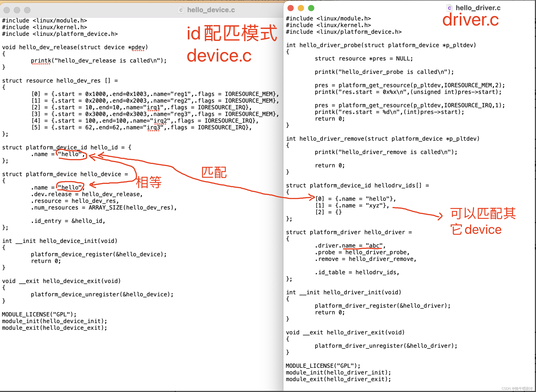Click platform_get_resource line with IORESOURCE_MEM,2
This screenshot has height=392, width=536.
tap(410, 85)
